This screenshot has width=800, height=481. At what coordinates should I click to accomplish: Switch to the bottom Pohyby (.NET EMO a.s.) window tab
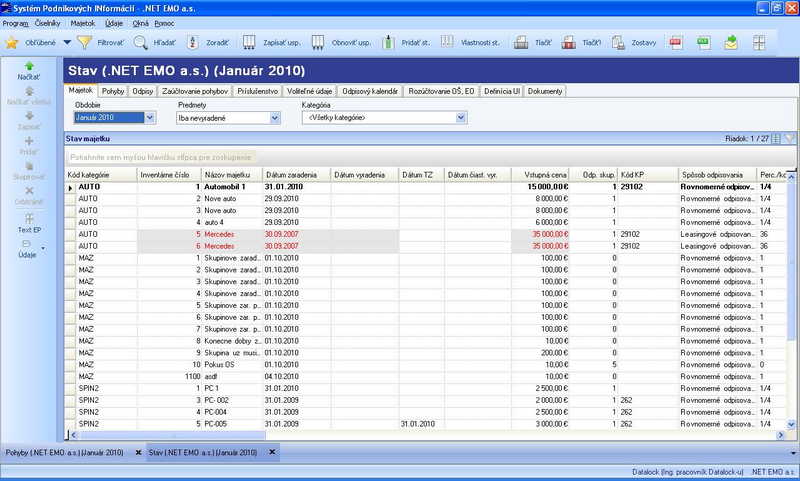click(65, 453)
